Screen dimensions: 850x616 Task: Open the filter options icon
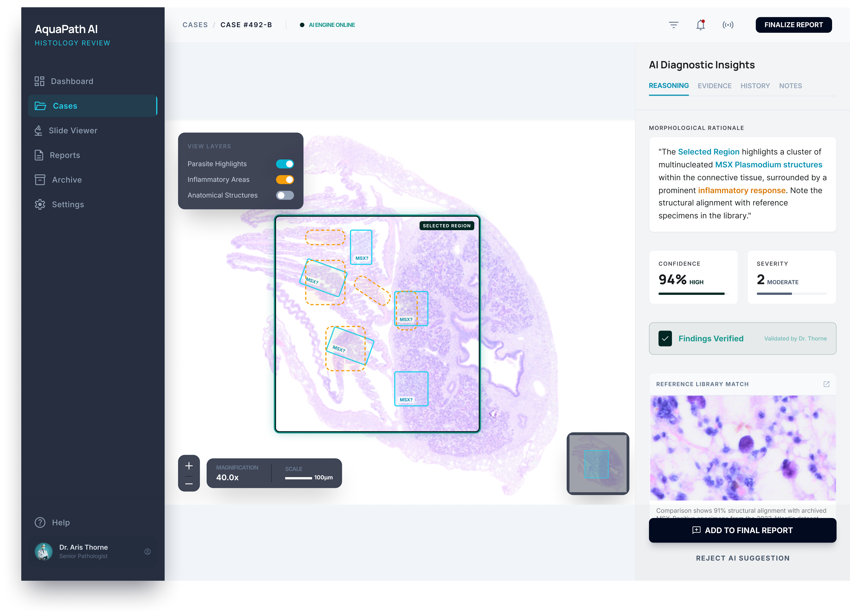click(673, 25)
